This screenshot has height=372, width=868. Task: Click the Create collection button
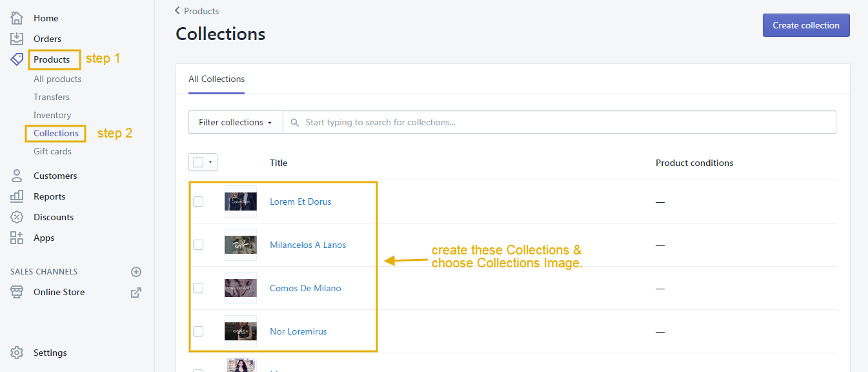pos(806,25)
